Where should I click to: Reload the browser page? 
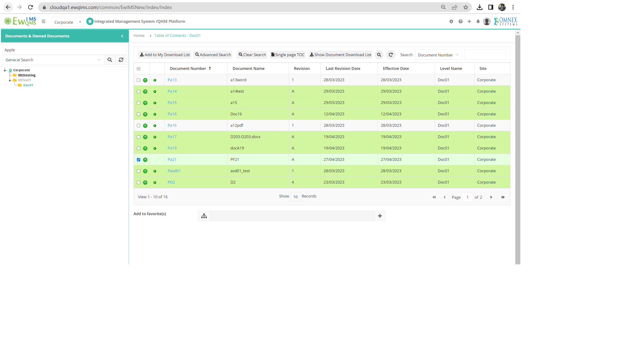30,7
